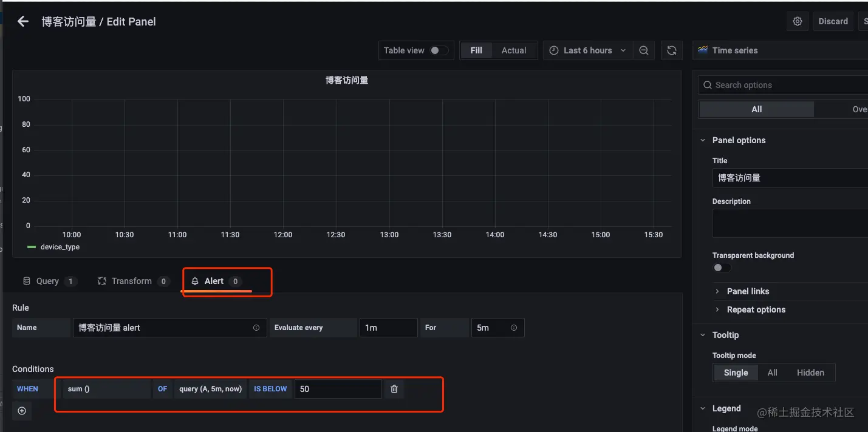Open dashboard settings gear icon
This screenshot has height=432, width=868.
(x=798, y=21)
